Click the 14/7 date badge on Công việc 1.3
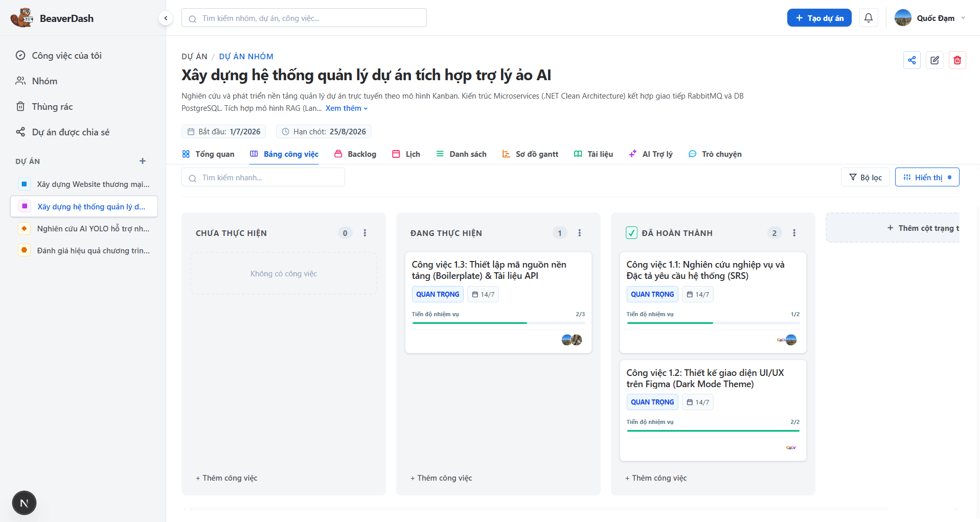Screen dimensions: 980x522 483,294
